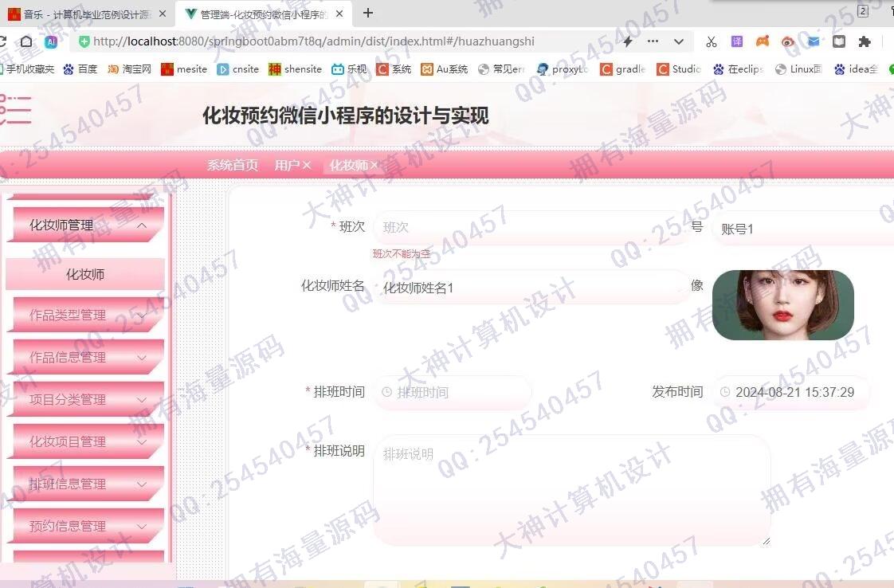Select 化妆师 submenu item in sidebar

click(85, 274)
